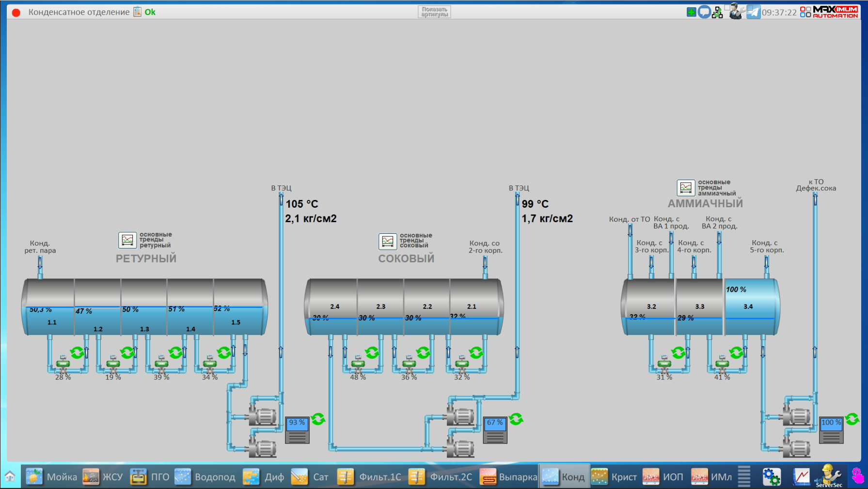Select the 28 % valve under section 1.1
Viewport: 868px width, 489px height.
coord(63,364)
